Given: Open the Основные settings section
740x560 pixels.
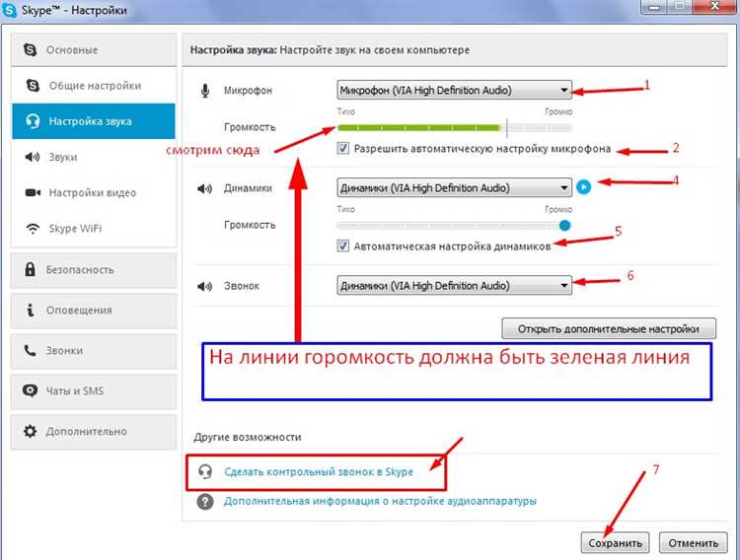Looking at the screenshot, I should 94,49.
